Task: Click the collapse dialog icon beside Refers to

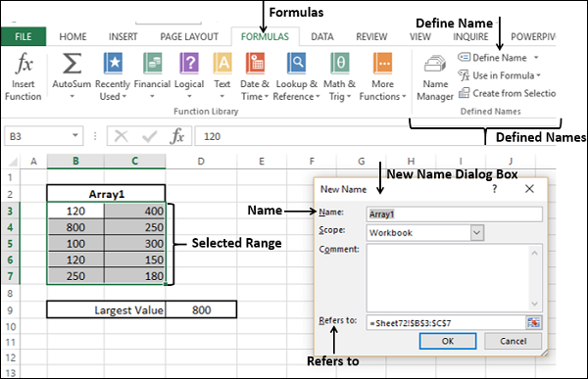Action: [x=534, y=322]
